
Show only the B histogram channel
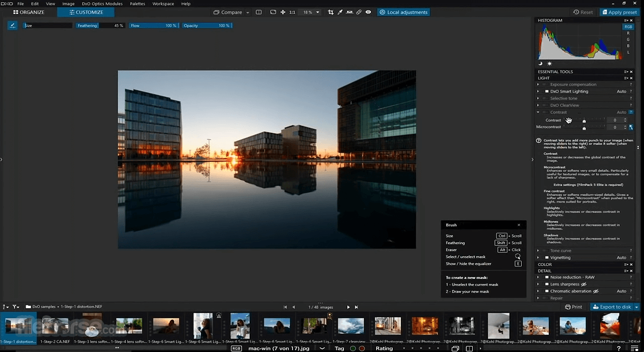click(628, 46)
